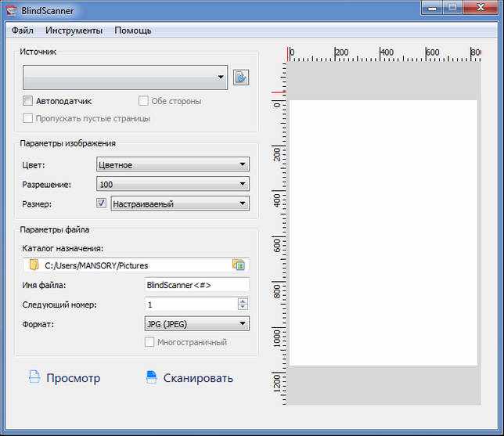Click the Имя файла field with BlindScanner<#>
The height and width of the screenshot is (436, 504).
click(197, 285)
